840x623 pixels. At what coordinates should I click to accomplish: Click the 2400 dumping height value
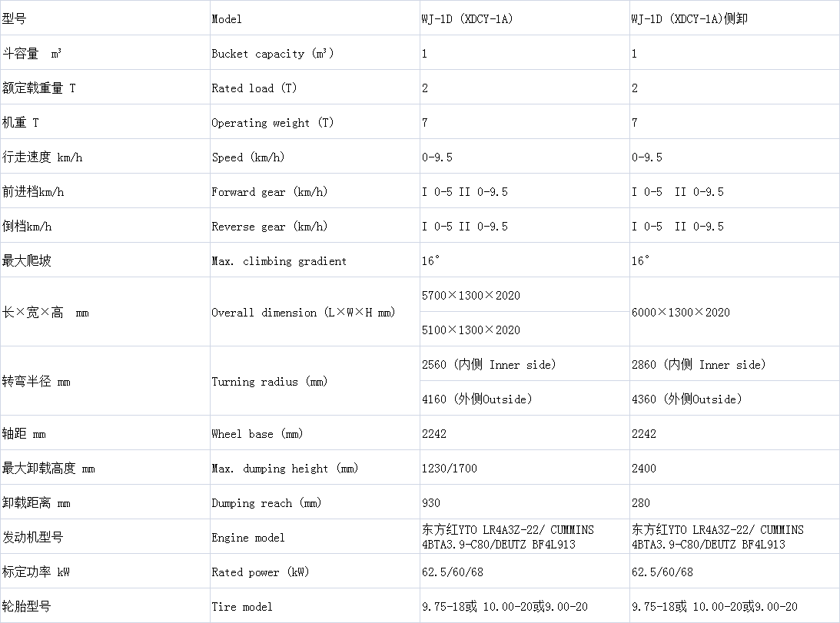644,469
